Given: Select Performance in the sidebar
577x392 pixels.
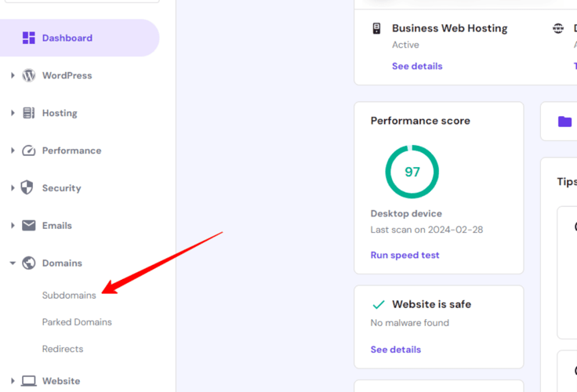Looking at the screenshot, I should (x=72, y=151).
